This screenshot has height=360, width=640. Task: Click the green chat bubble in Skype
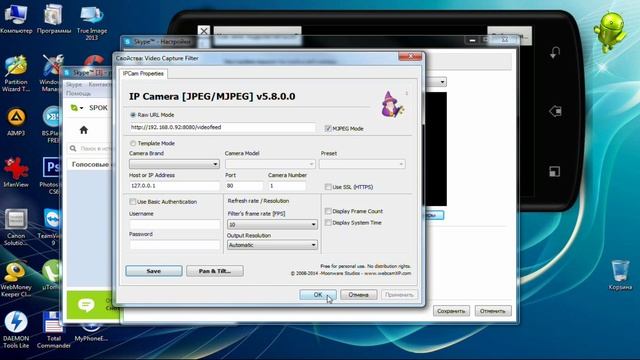pos(86,305)
